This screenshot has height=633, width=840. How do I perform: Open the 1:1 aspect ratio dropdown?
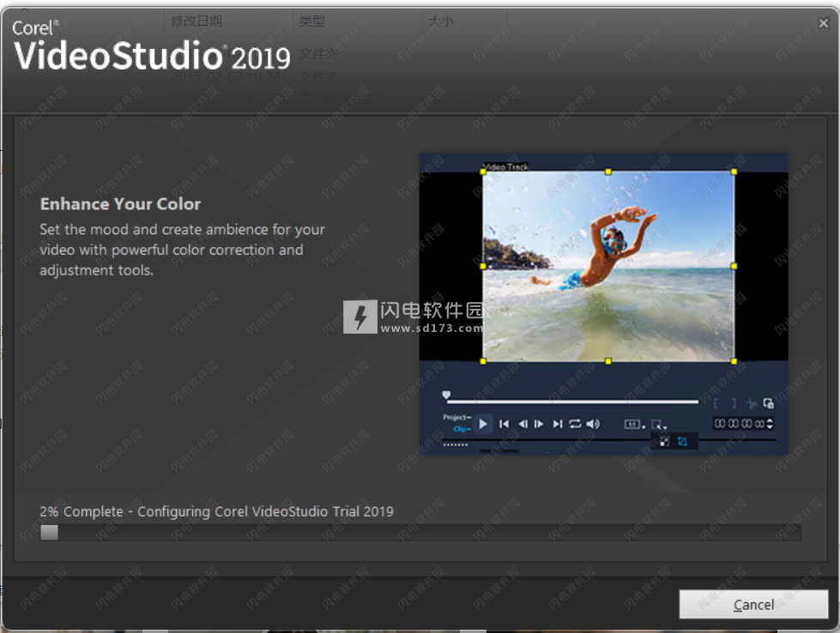(x=635, y=425)
